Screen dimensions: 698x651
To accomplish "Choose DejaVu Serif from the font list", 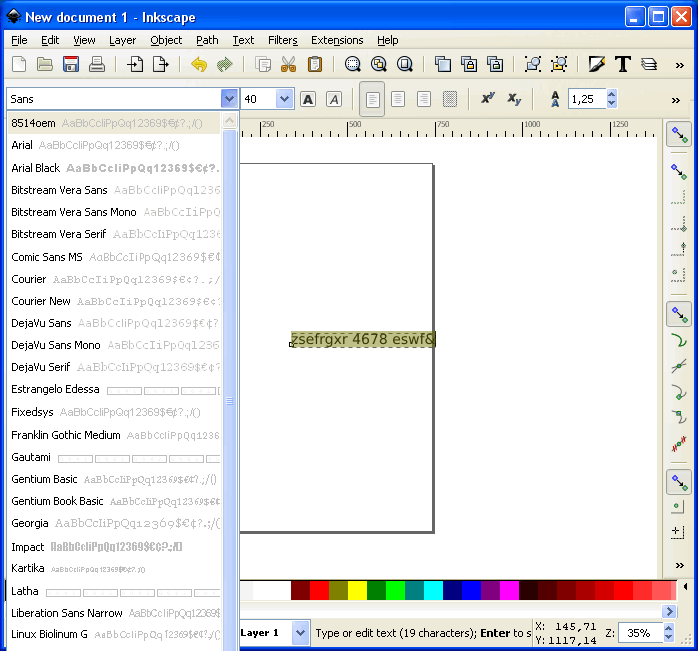I will click(114, 367).
